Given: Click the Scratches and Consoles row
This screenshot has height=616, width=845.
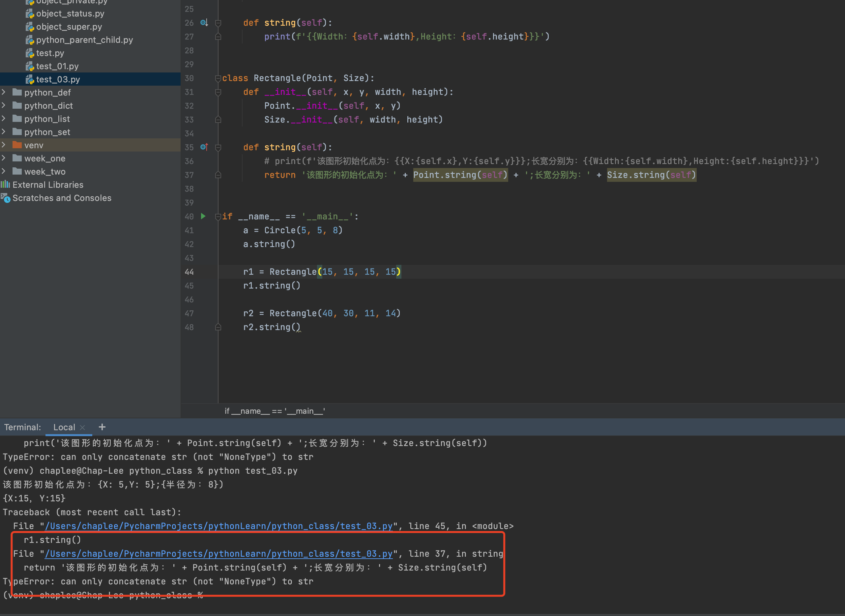Looking at the screenshot, I should tap(90, 198).
